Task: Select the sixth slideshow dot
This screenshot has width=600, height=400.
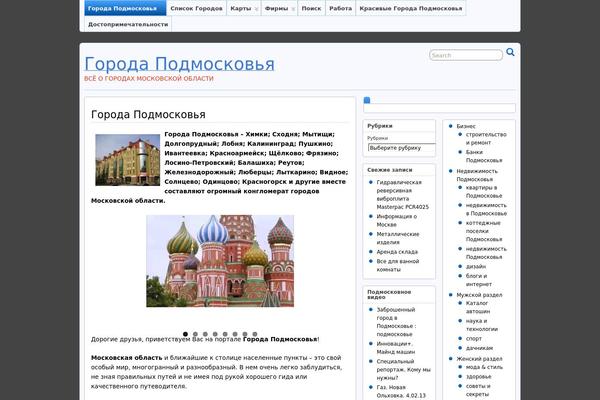Action: coord(235,334)
